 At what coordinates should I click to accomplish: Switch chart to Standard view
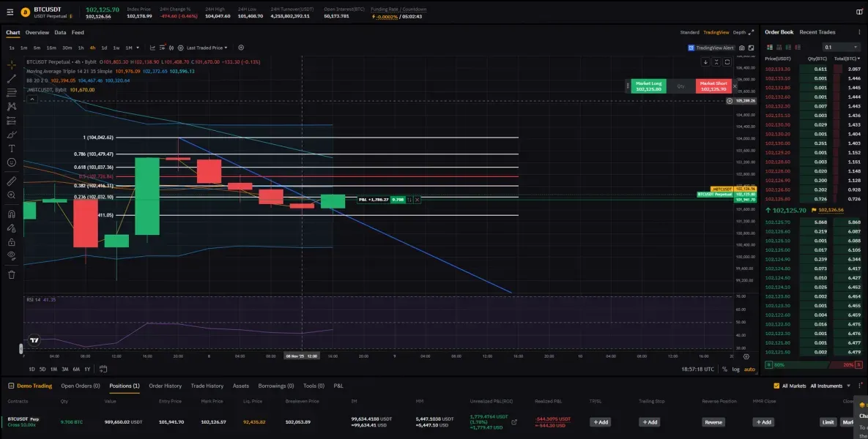coord(690,33)
